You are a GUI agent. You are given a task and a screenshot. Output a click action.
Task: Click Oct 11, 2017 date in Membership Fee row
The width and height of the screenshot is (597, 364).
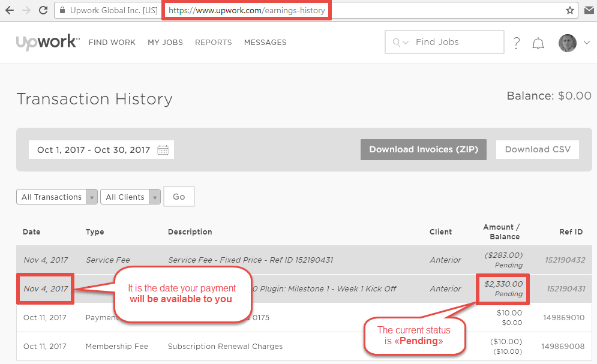coord(45,347)
